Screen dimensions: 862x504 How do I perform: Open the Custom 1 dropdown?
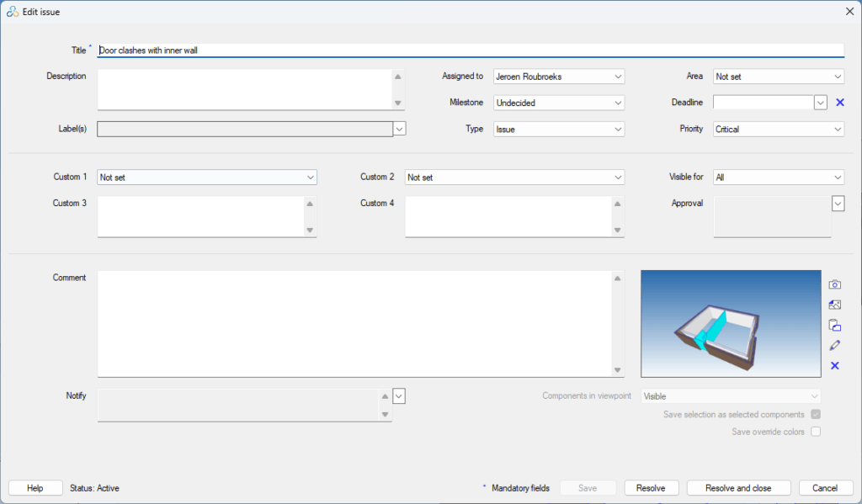coord(207,177)
